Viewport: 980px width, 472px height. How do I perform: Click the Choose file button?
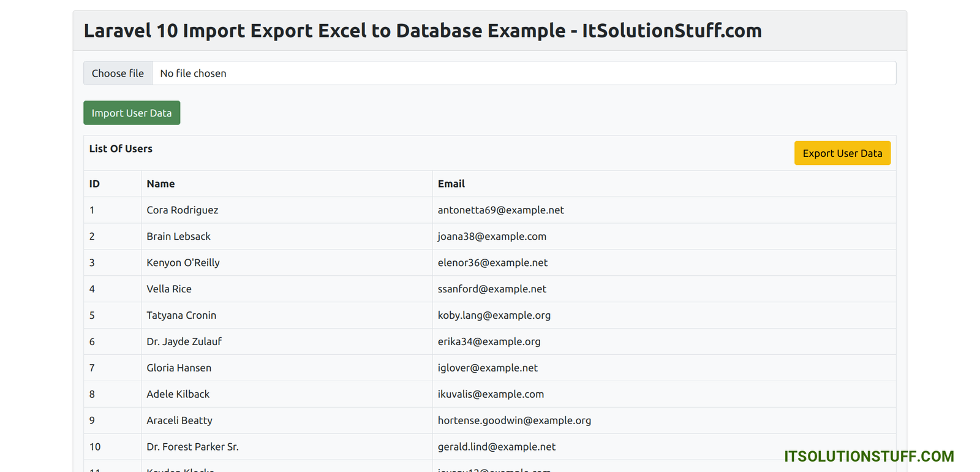coord(118,74)
